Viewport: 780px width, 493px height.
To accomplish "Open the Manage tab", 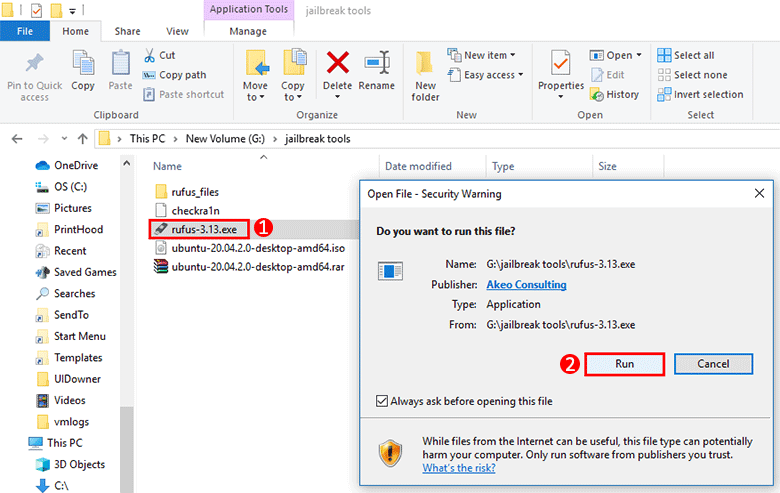I will pyautogui.click(x=248, y=31).
